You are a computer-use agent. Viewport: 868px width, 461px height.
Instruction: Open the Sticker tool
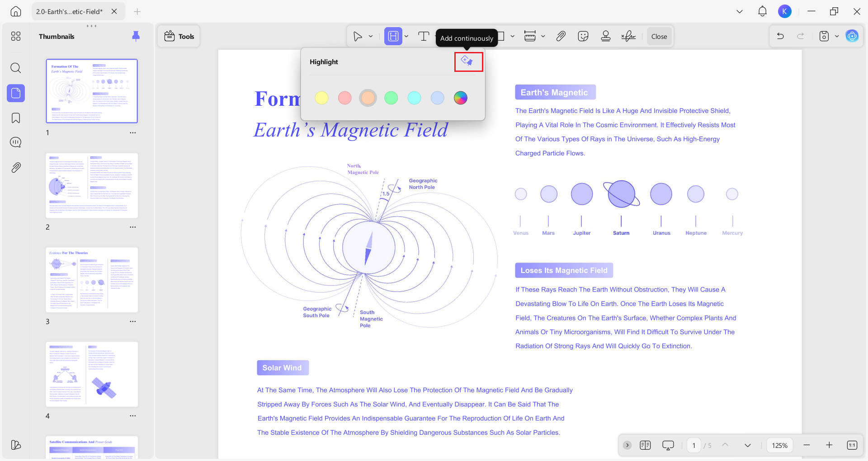(583, 37)
